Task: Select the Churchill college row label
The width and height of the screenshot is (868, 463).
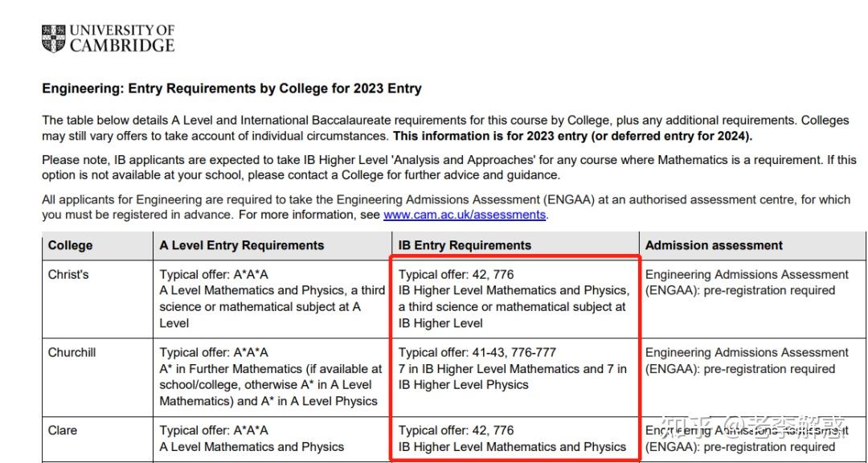Action: 72,352
